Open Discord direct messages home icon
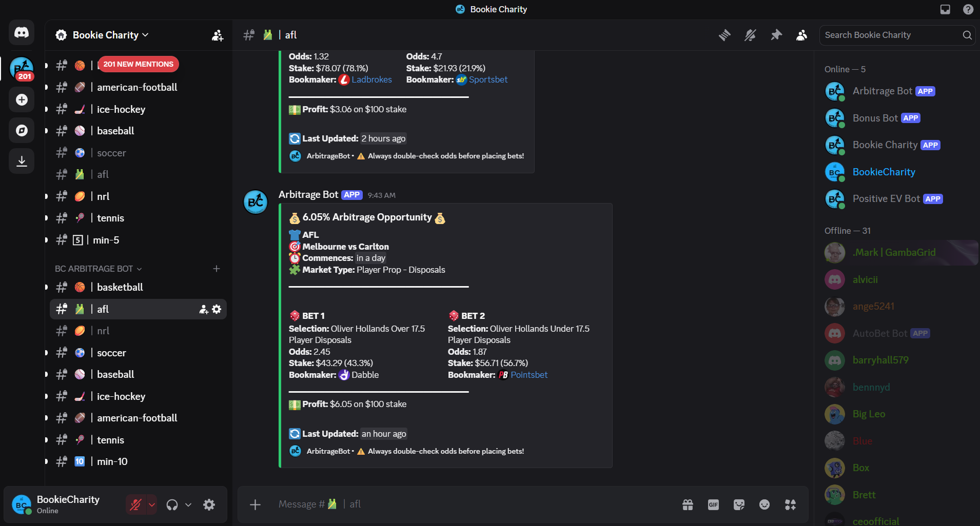 pos(22,33)
